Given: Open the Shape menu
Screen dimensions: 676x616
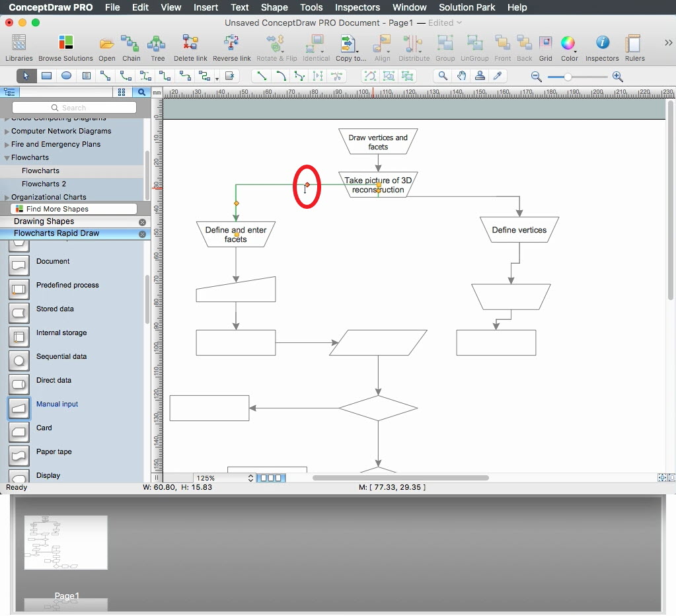Looking at the screenshot, I should pyautogui.click(x=274, y=7).
